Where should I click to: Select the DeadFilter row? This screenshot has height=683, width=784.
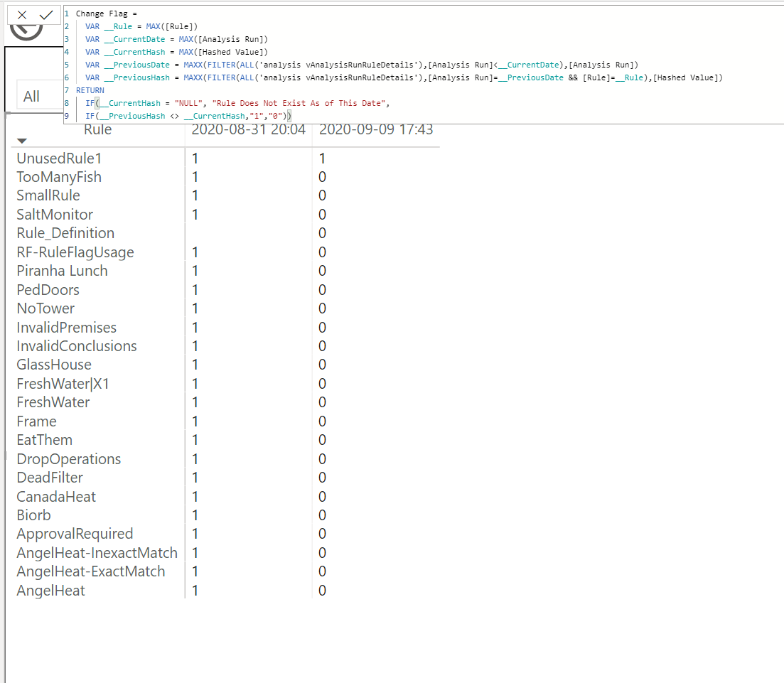[225, 478]
